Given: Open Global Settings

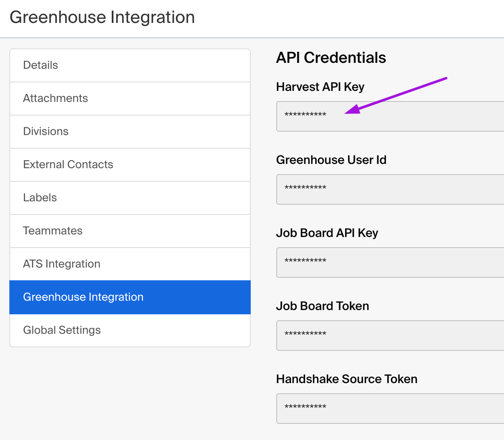Looking at the screenshot, I should click(x=130, y=330).
